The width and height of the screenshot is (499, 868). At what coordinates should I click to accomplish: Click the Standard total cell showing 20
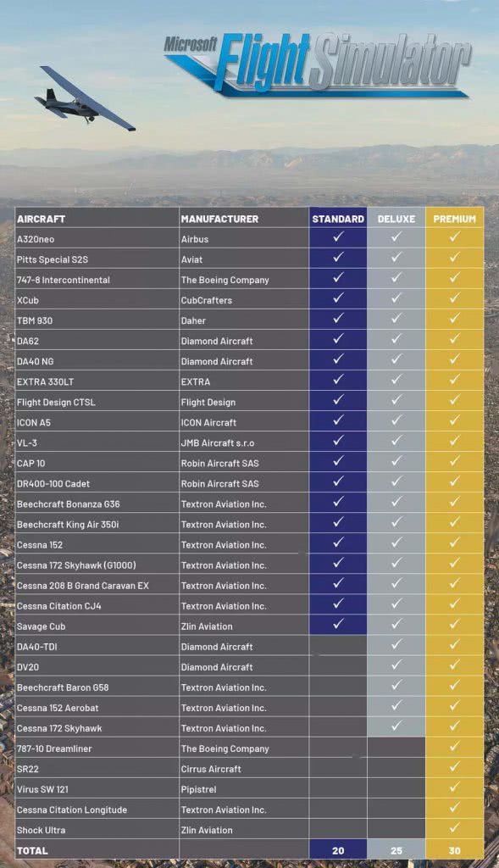tap(338, 850)
